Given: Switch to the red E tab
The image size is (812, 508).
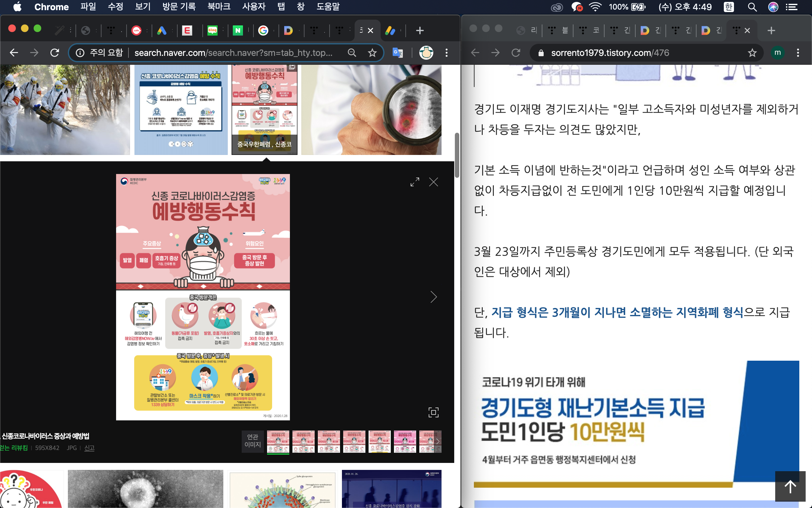Looking at the screenshot, I should click(187, 30).
